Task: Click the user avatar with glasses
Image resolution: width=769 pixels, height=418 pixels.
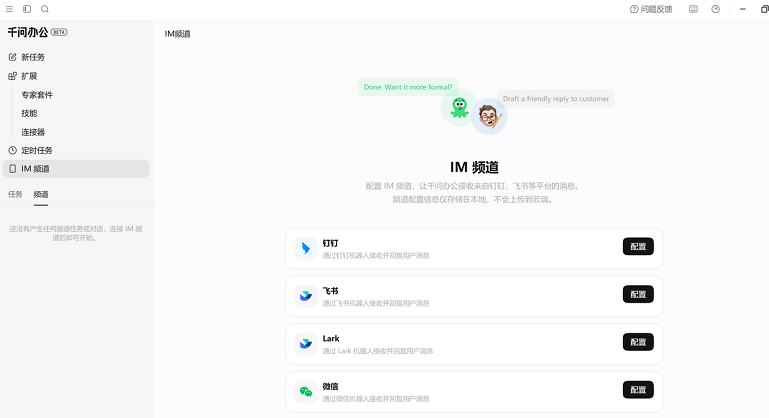Action: coord(489,116)
